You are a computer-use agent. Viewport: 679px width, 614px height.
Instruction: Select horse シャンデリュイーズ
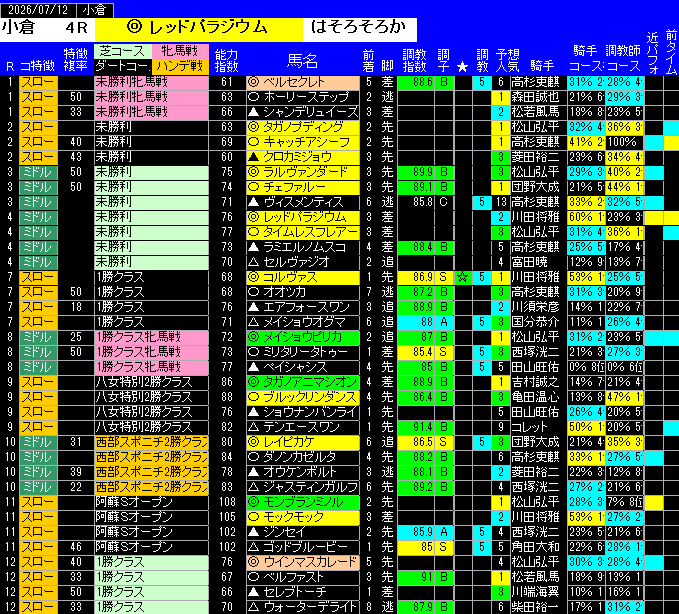click(303, 112)
